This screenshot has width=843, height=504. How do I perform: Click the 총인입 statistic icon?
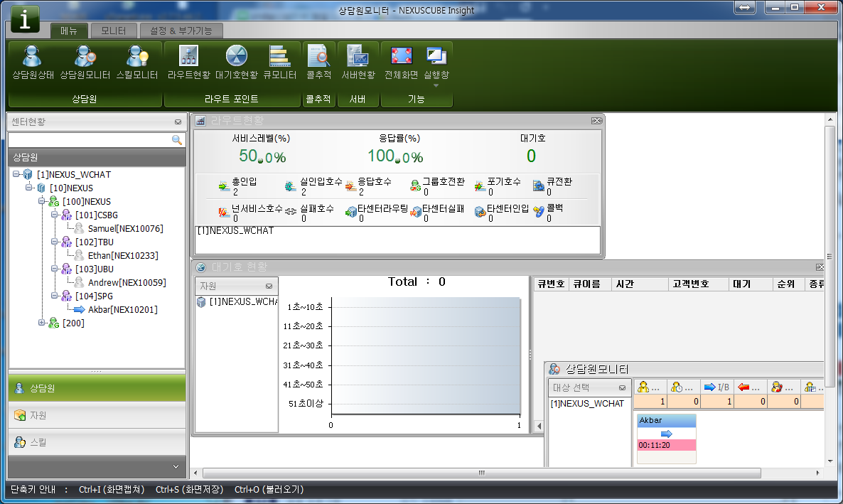pyautogui.click(x=224, y=186)
